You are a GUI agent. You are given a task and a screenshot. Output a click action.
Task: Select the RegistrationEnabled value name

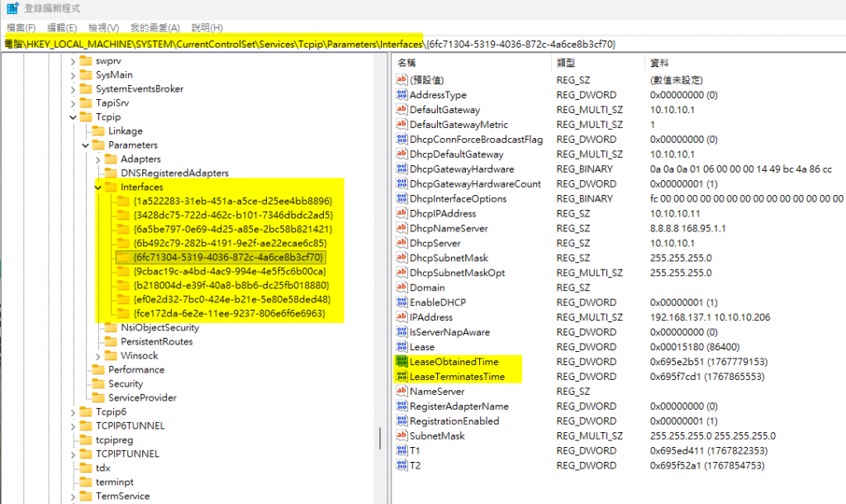(455, 421)
